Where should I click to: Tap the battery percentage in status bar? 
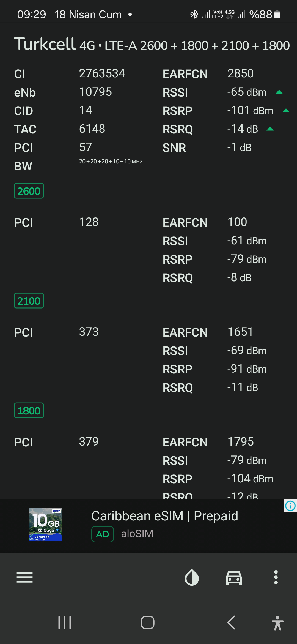(x=261, y=14)
